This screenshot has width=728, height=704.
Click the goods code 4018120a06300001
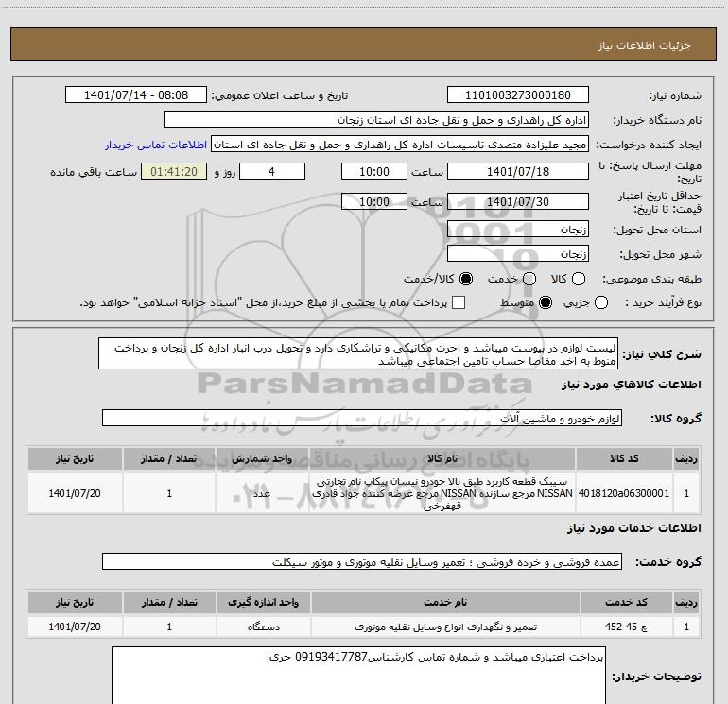point(624,493)
